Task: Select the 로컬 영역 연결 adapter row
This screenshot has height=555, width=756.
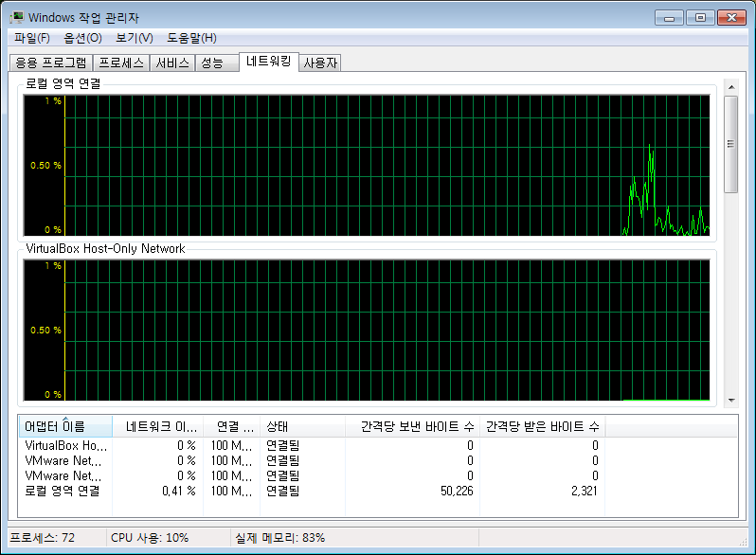Action: pos(377,491)
